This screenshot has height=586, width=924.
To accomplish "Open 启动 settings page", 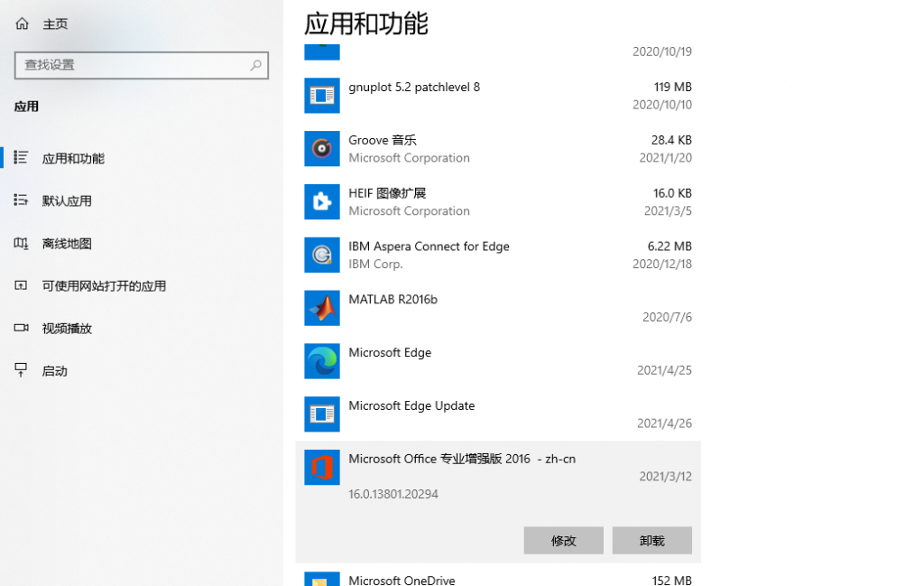I will tap(54, 371).
